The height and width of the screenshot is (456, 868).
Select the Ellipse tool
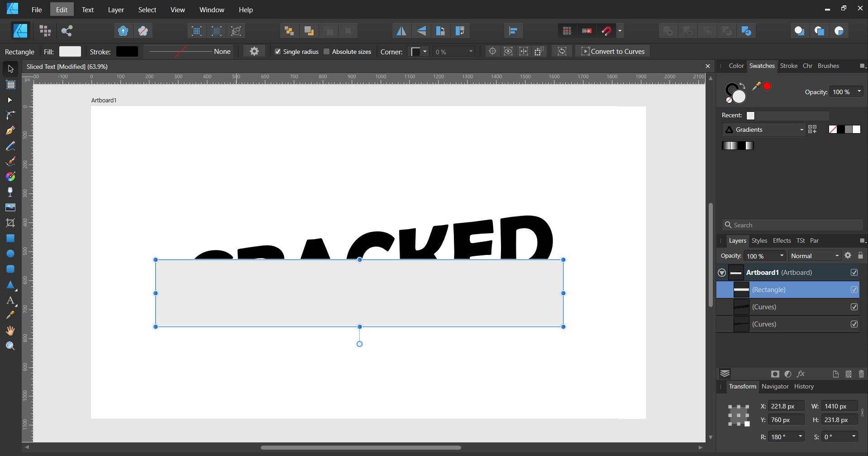click(10, 254)
